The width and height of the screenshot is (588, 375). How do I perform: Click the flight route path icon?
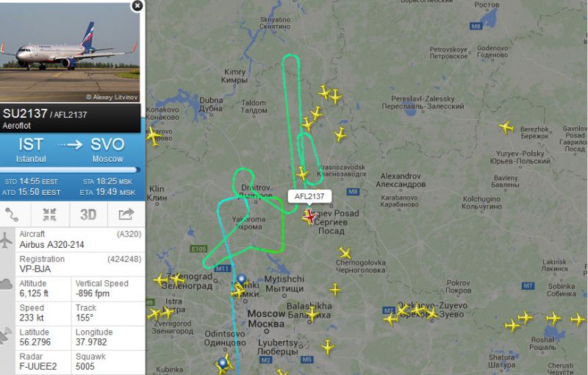(12, 215)
